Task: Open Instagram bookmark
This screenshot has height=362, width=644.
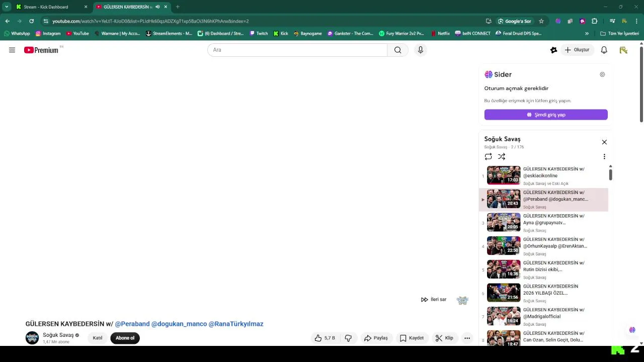Action: click(48, 34)
